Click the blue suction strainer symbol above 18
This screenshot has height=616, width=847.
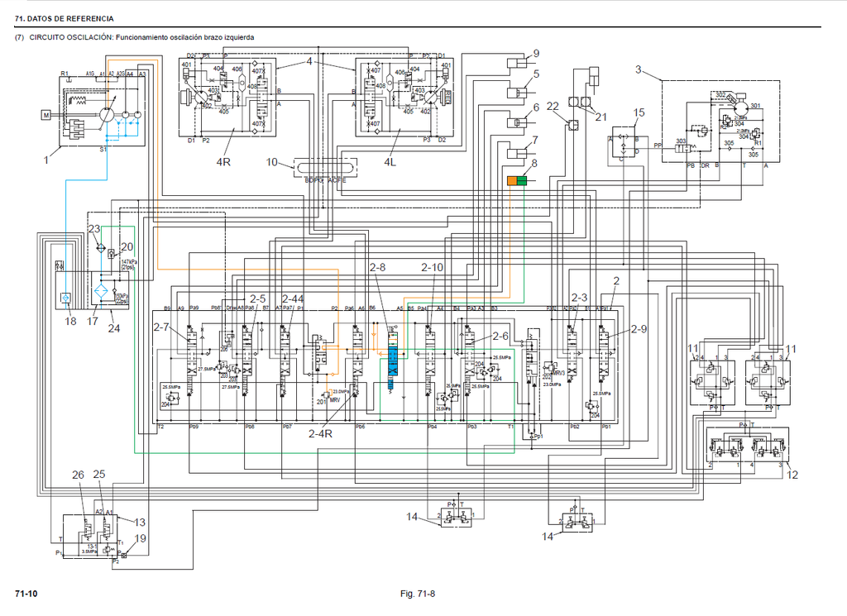[x=65, y=298]
